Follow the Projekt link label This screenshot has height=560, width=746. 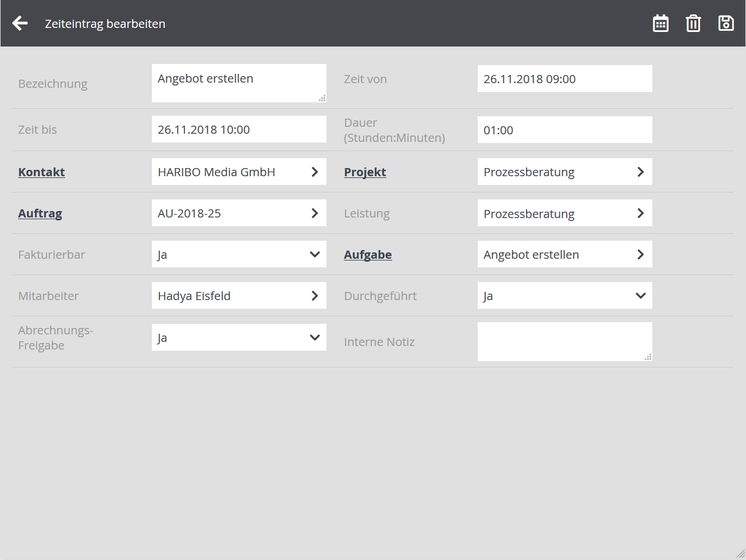coord(365,172)
